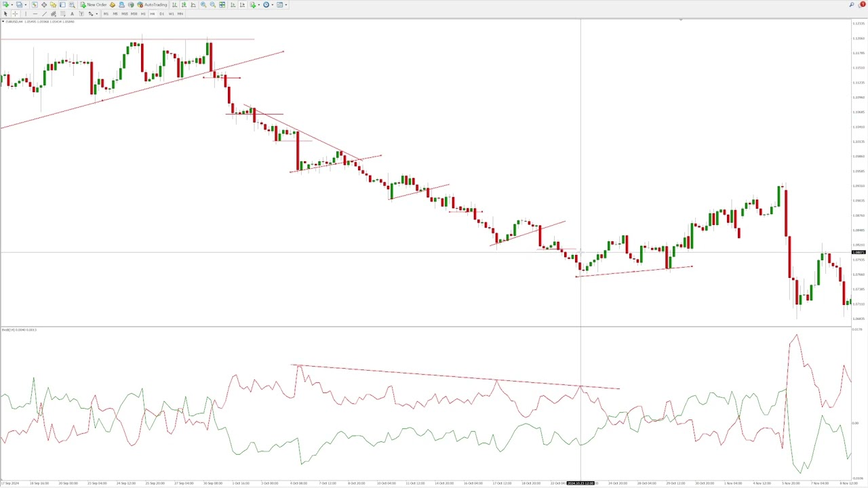Open the Periods clock icon
868x488 pixels.
(x=266, y=5)
